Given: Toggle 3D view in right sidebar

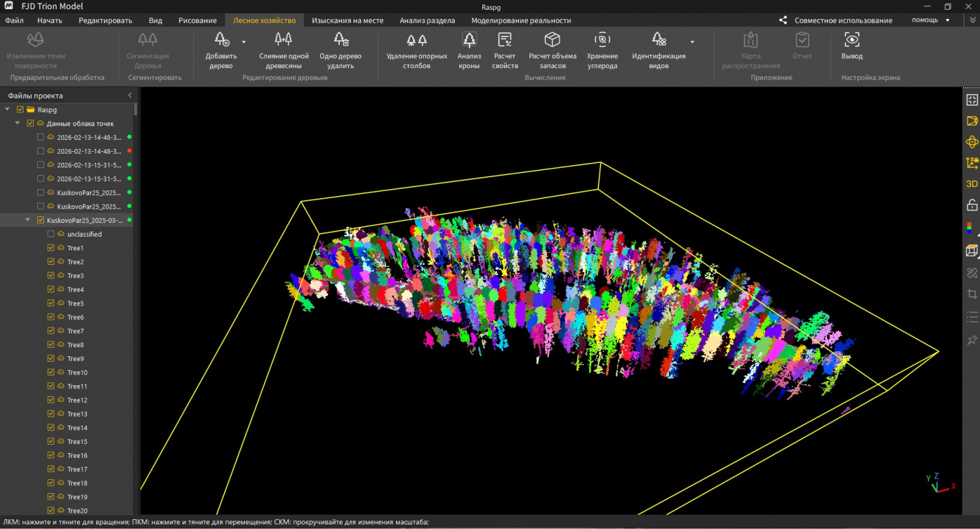Looking at the screenshot, I should pyautogui.click(x=972, y=184).
